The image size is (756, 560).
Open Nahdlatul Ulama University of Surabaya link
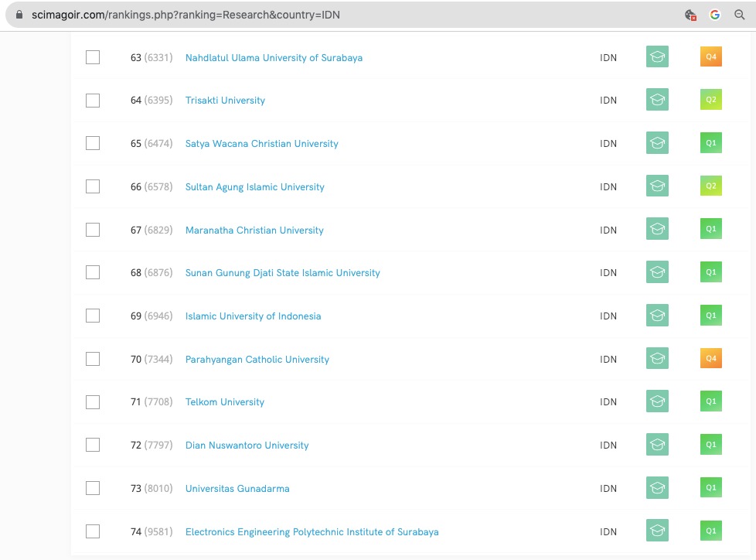[274, 58]
